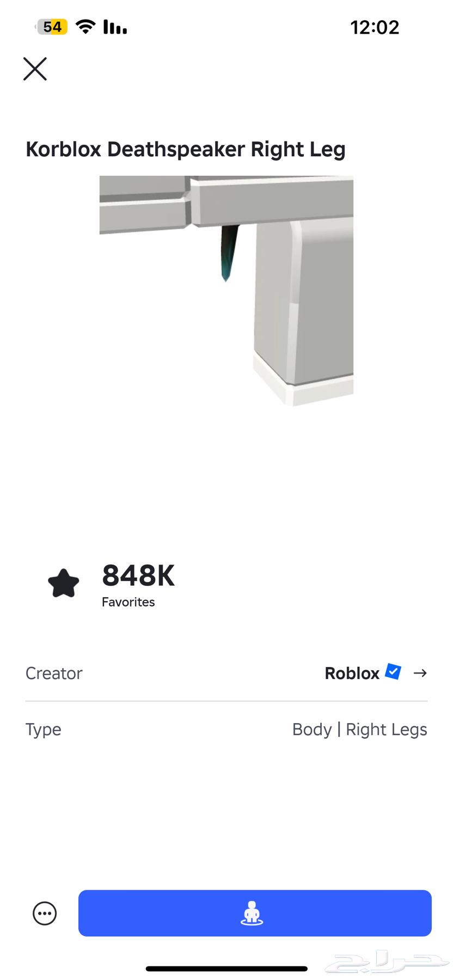The height and width of the screenshot is (980, 453).
Task: Click the 848K favorites count
Action: coord(138,575)
